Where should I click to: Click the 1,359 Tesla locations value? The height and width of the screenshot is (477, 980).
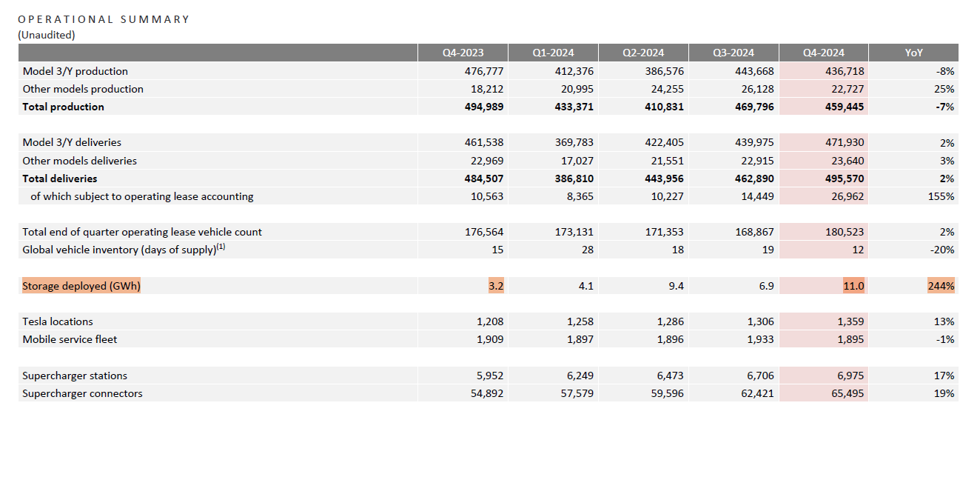[x=850, y=321]
